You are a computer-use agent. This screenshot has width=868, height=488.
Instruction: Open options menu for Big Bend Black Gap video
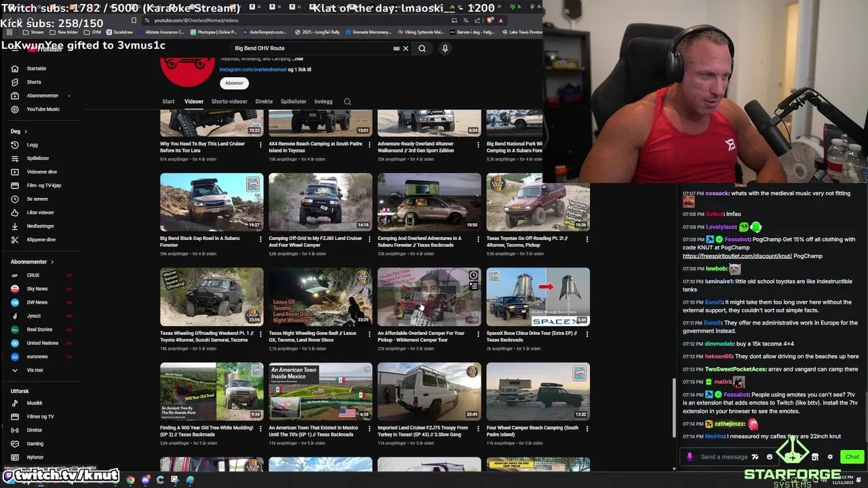pyautogui.click(x=260, y=239)
